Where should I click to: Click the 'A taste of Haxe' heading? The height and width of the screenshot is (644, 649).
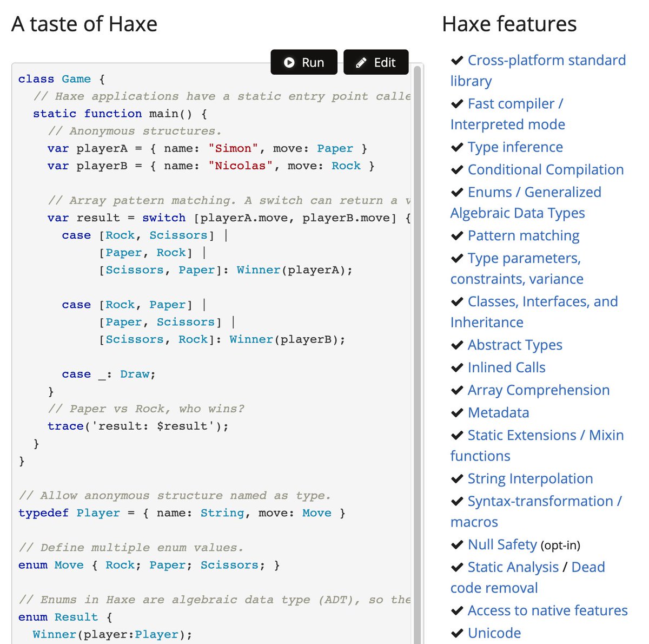84,24
